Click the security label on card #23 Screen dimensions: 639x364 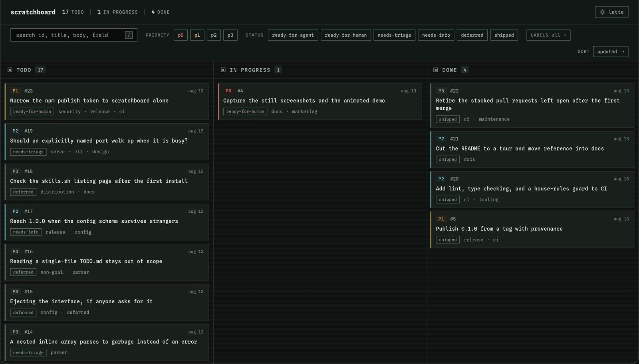click(69, 112)
